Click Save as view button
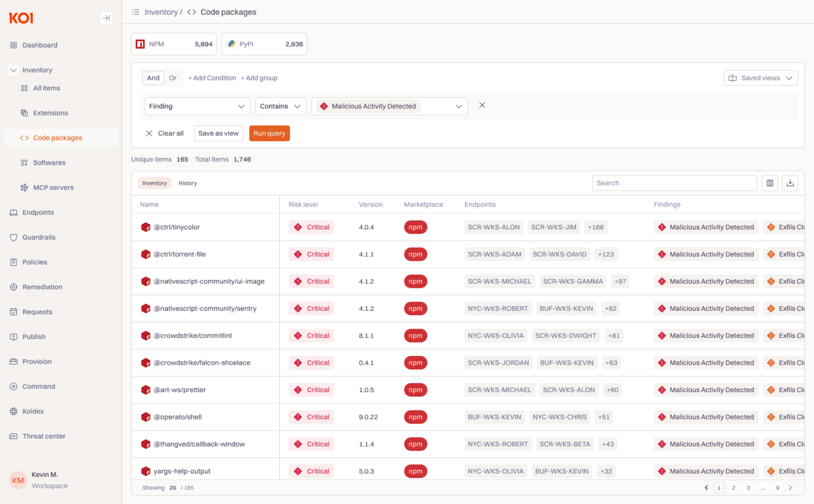 [218, 134]
